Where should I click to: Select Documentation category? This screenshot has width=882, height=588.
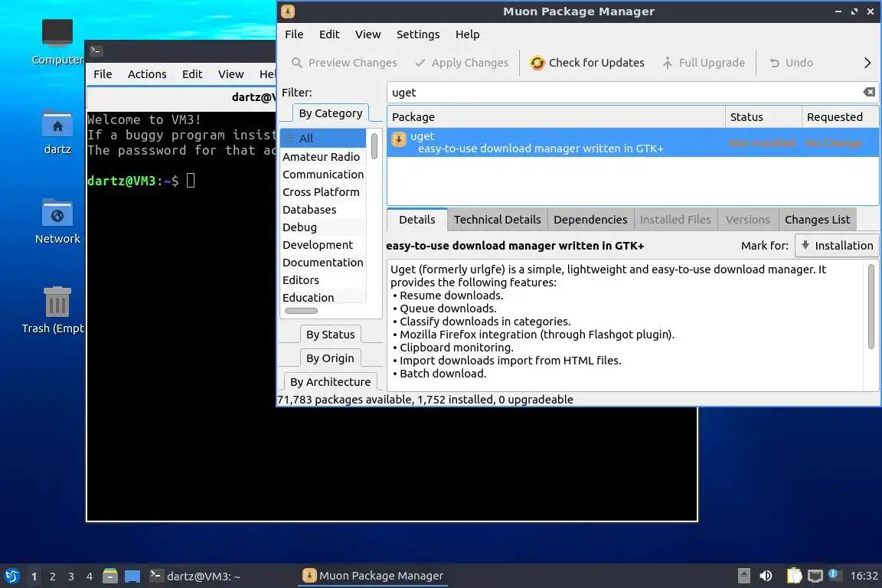point(323,262)
